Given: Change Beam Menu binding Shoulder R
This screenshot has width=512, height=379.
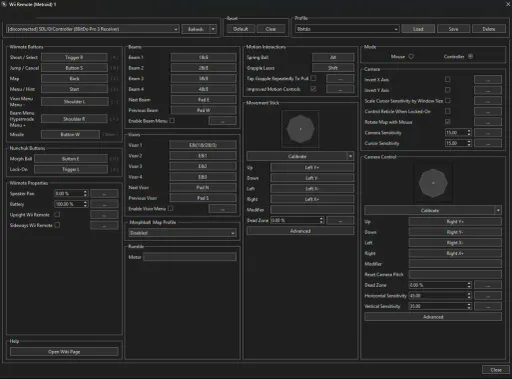Looking at the screenshot, I should [74, 119].
